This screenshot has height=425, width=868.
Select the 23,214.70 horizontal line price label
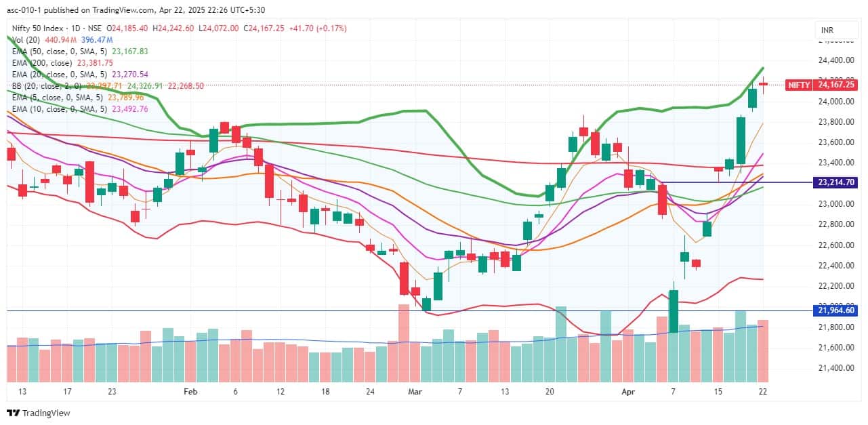click(x=836, y=182)
